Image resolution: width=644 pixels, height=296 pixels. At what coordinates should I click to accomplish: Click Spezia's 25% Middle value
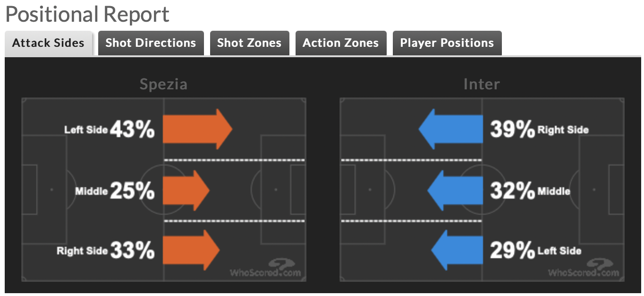click(x=132, y=191)
